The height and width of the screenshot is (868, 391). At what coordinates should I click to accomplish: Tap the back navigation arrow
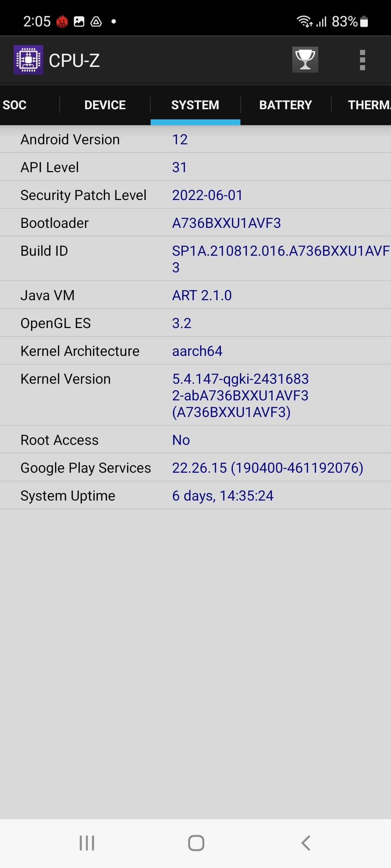306,843
